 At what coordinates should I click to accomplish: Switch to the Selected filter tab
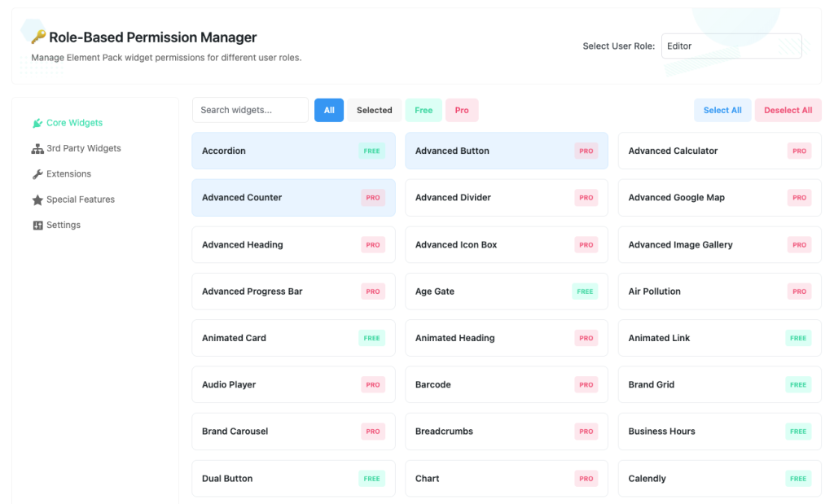tap(374, 109)
